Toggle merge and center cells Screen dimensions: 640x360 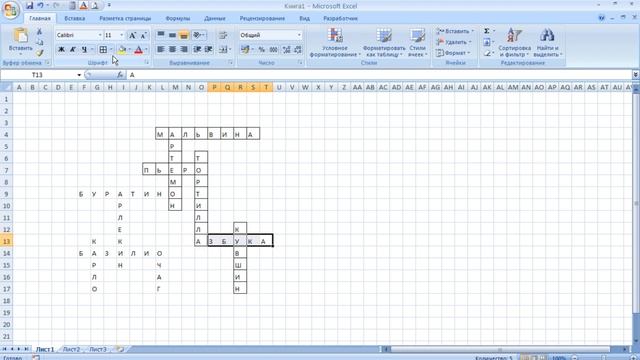pos(223,49)
